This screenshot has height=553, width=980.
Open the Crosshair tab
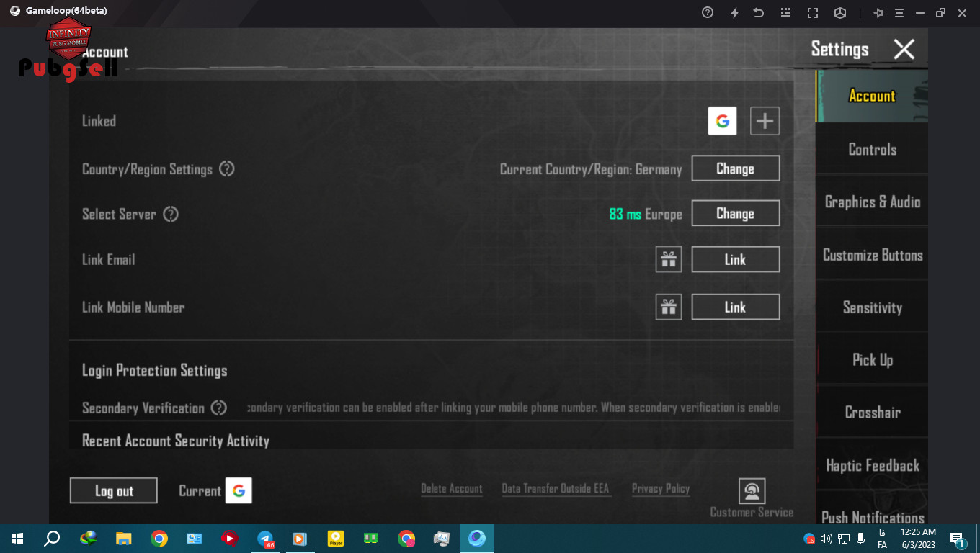pos(872,412)
